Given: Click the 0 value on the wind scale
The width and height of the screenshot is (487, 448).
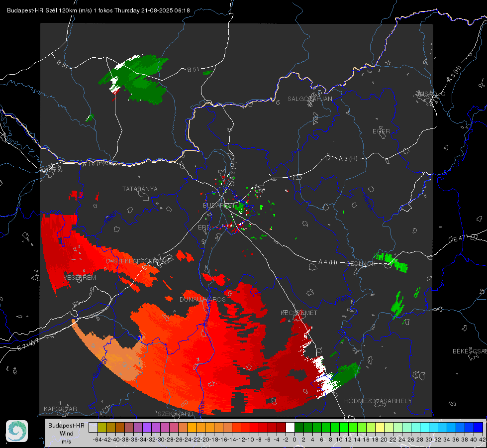Looking at the screenshot, I should point(294,440).
